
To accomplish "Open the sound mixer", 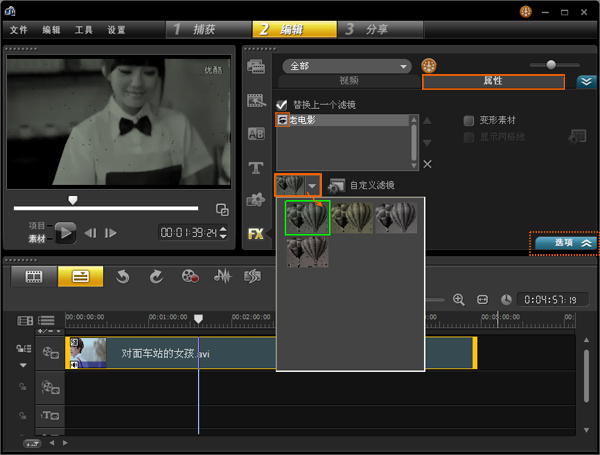I will [x=222, y=276].
